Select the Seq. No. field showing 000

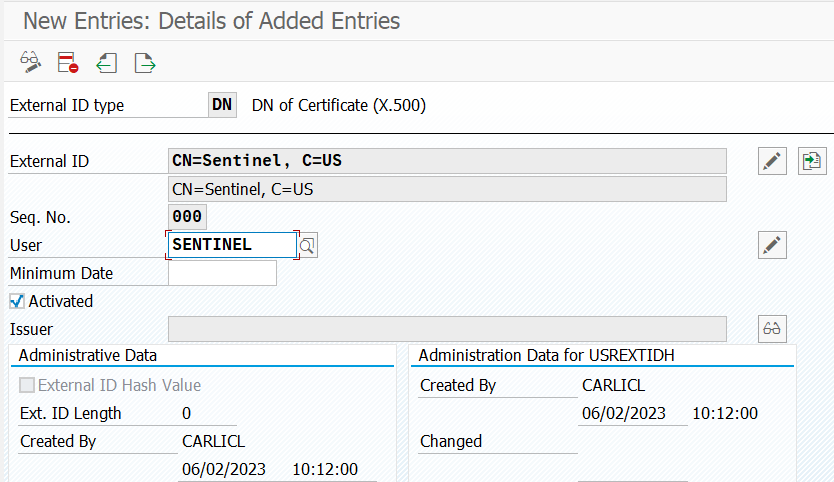[x=187, y=217]
